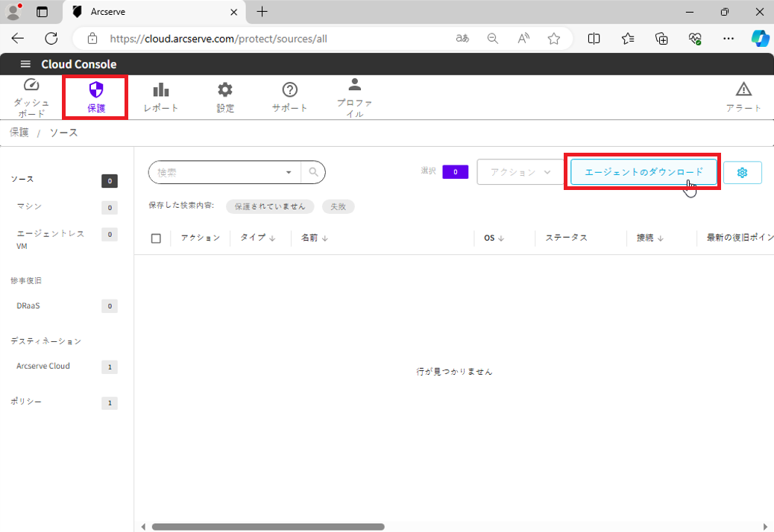Expand the search box dropdown arrow
774x532 pixels.
pos(289,172)
